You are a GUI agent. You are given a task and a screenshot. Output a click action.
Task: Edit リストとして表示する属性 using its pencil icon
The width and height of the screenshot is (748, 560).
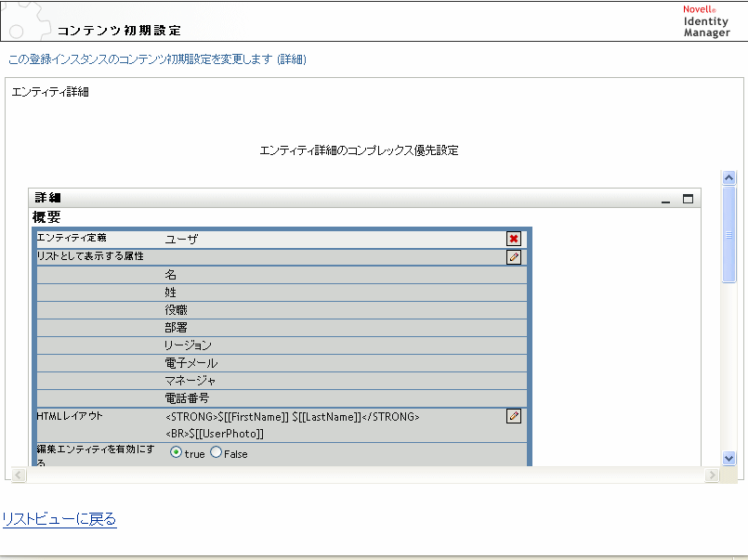[513, 256]
